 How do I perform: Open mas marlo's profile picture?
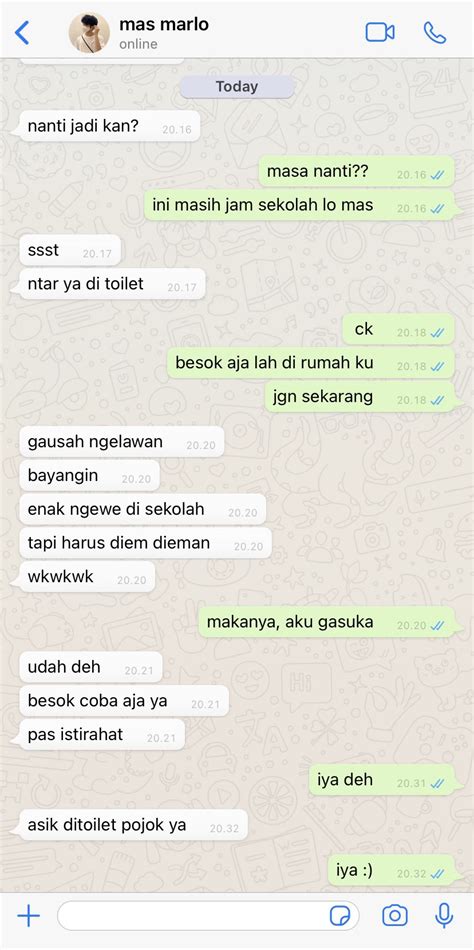point(89,33)
